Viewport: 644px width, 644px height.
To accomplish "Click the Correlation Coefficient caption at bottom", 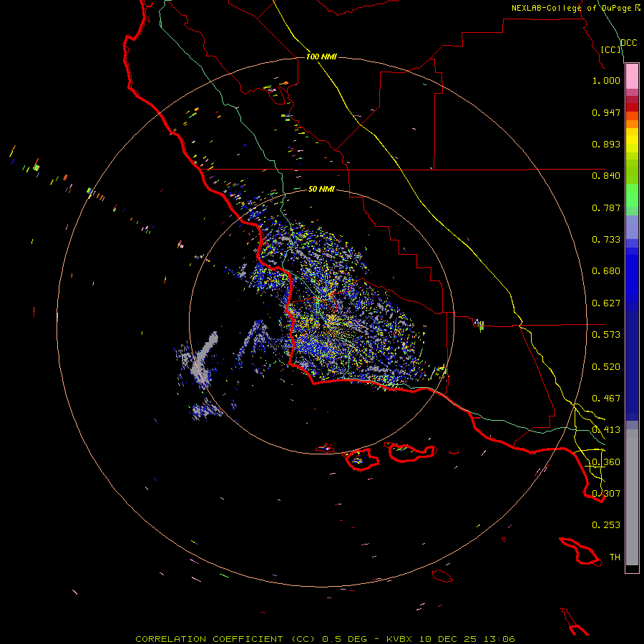I will click(x=325, y=639).
